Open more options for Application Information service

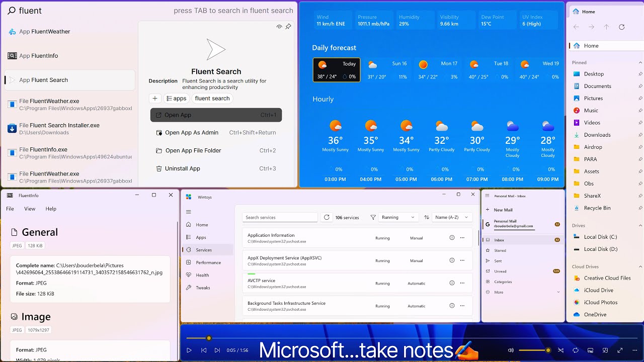pyautogui.click(x=462, y=238)
